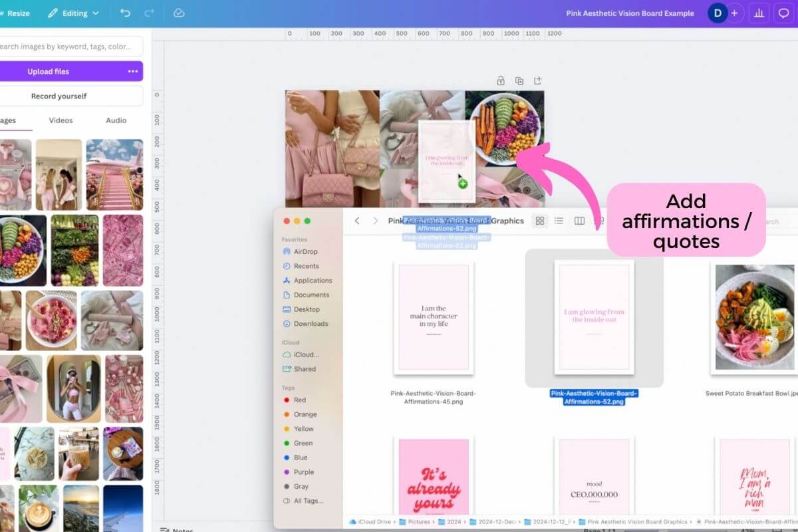Open the Editing mode dropdown

click(x=73, y=13)
